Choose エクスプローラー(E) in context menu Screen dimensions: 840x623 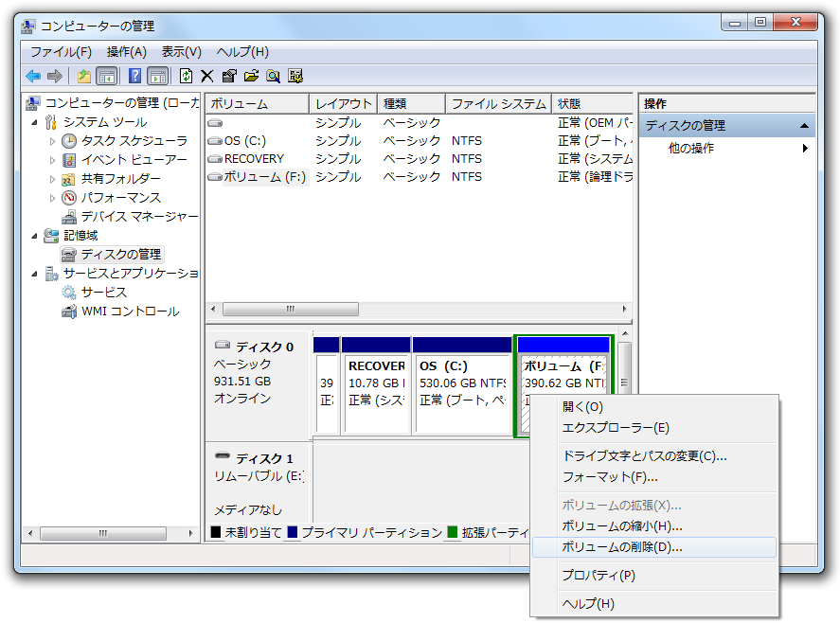point(654,428)
